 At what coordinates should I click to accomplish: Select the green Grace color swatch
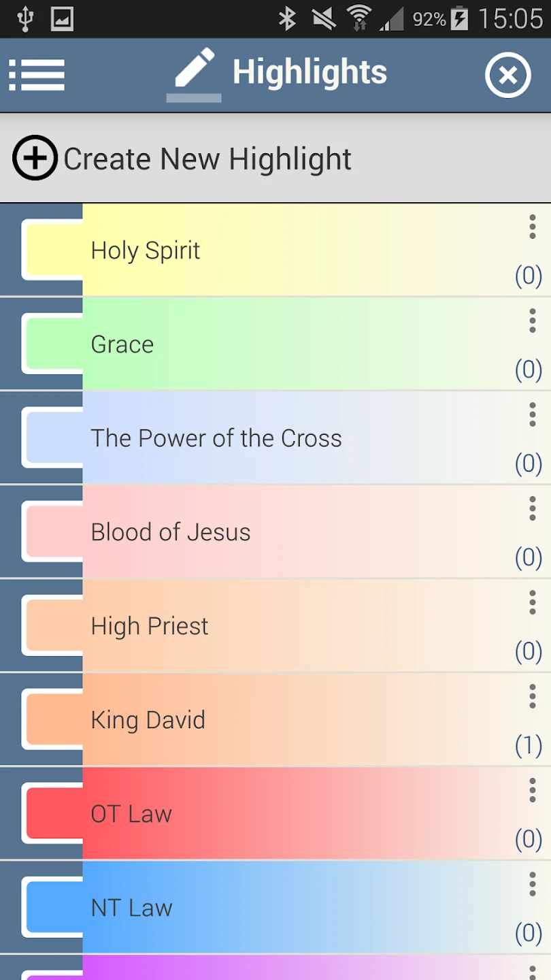[53, 344]
